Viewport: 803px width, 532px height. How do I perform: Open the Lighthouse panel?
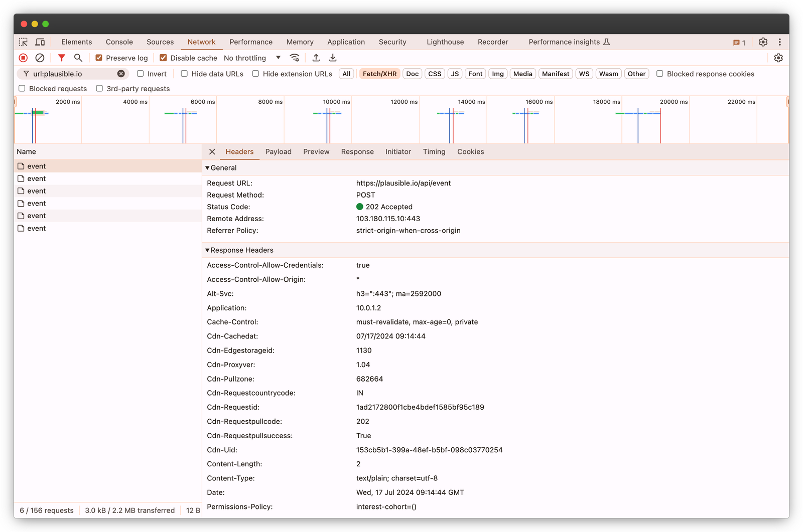[445, 42]
